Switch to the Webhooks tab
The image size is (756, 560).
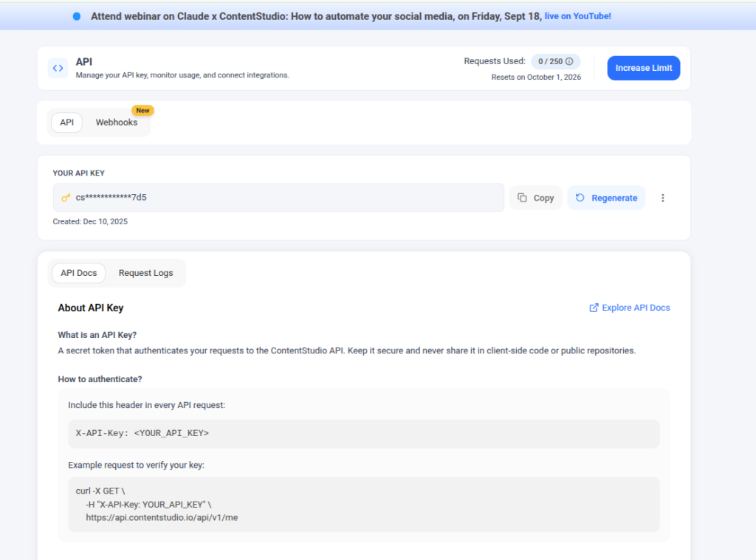pos(116,122)
